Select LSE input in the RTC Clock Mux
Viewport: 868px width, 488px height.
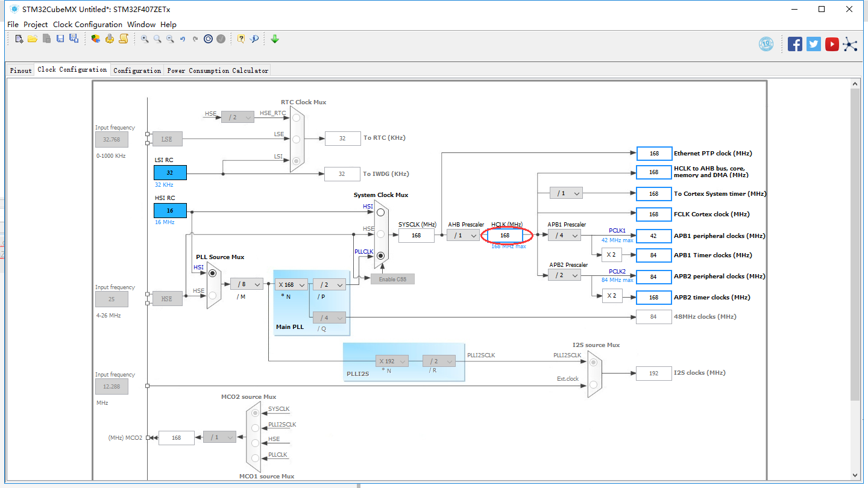[x=296, y=139]
